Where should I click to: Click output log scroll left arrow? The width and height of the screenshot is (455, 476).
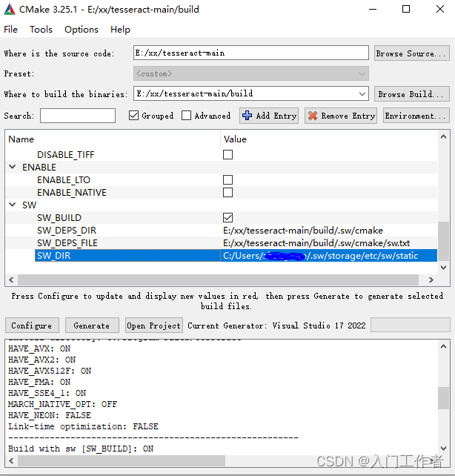click(11, 461)
